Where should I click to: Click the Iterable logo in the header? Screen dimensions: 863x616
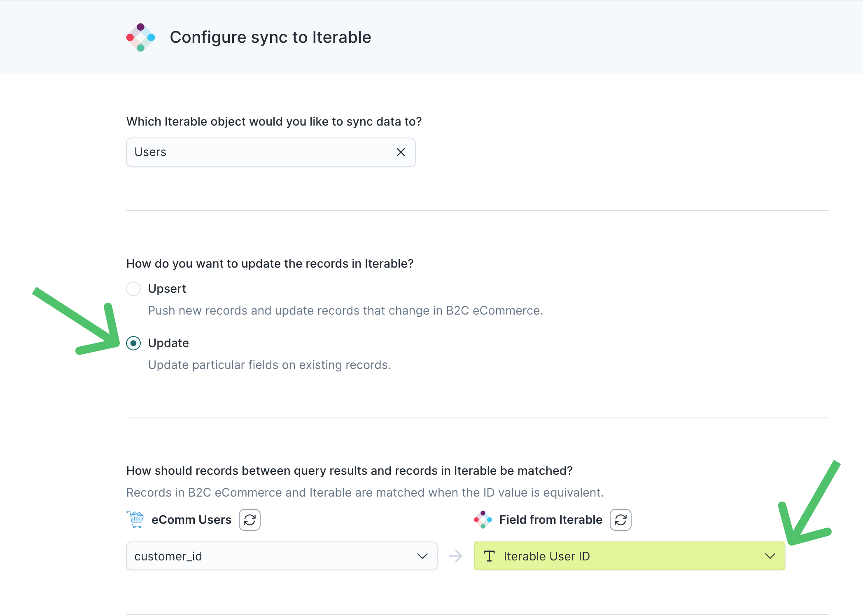point(140,37)
